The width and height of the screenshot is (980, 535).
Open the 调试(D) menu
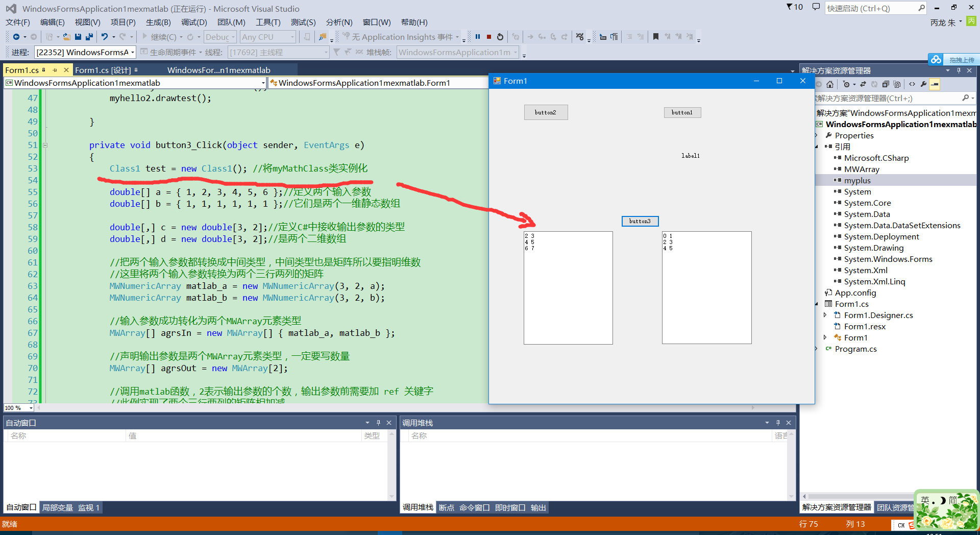[194, 22]
